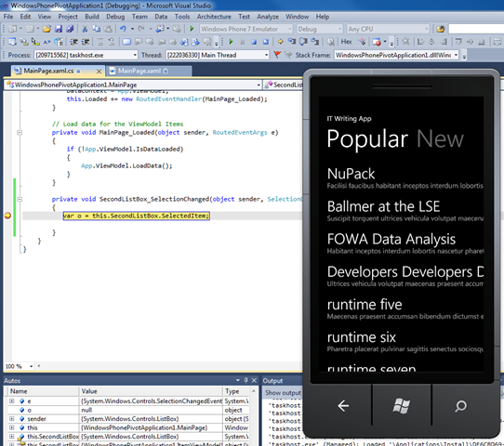Click null value of variable o
Viewport: 504px width, 446px height.
[x=86, y=410]
